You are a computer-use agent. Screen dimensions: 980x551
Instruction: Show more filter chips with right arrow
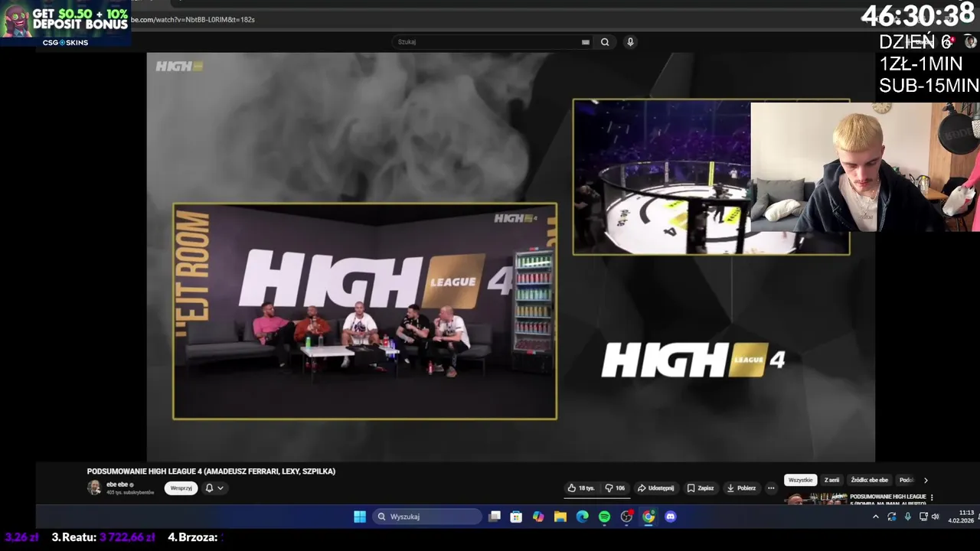click(x=926, y=481)
